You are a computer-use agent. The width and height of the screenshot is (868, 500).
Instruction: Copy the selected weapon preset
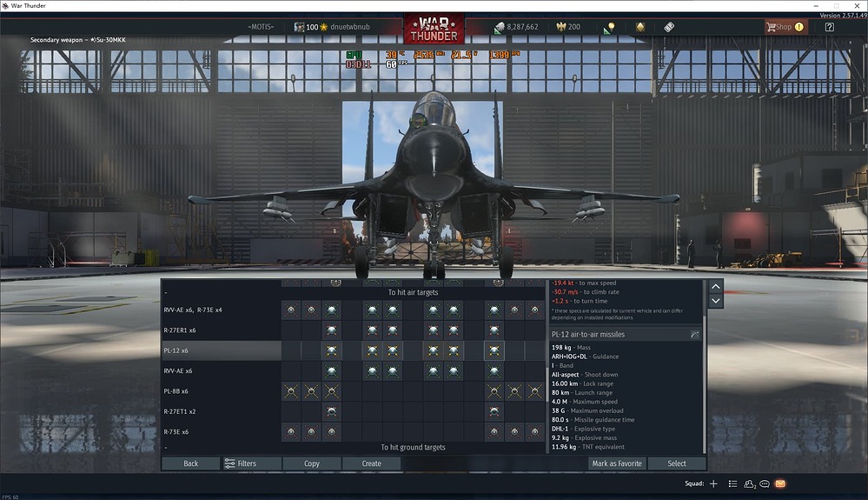[312, 463]
